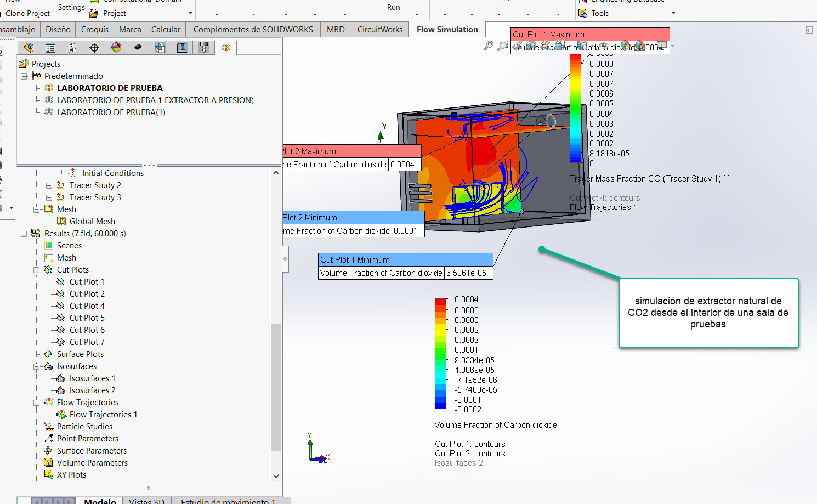Click the XY Plots icon
This screenshot has height=504, width=817.
[x=48, y=475]
